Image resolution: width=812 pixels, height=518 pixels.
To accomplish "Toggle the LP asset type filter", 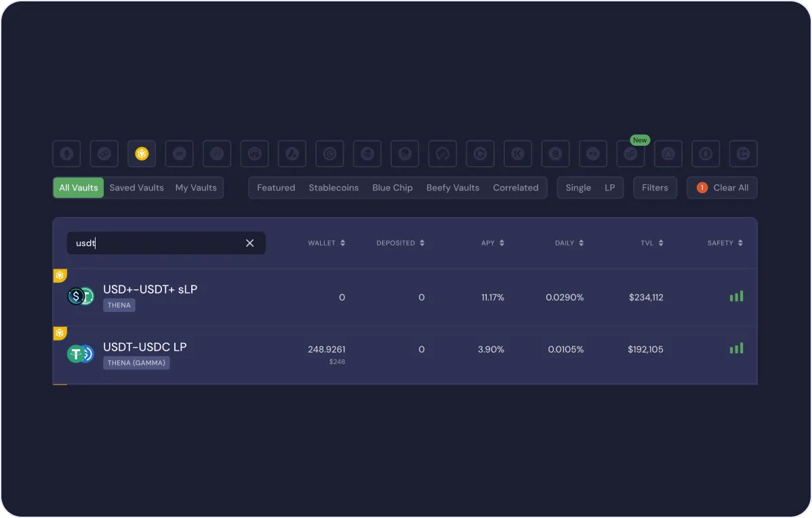I will 609,188.
